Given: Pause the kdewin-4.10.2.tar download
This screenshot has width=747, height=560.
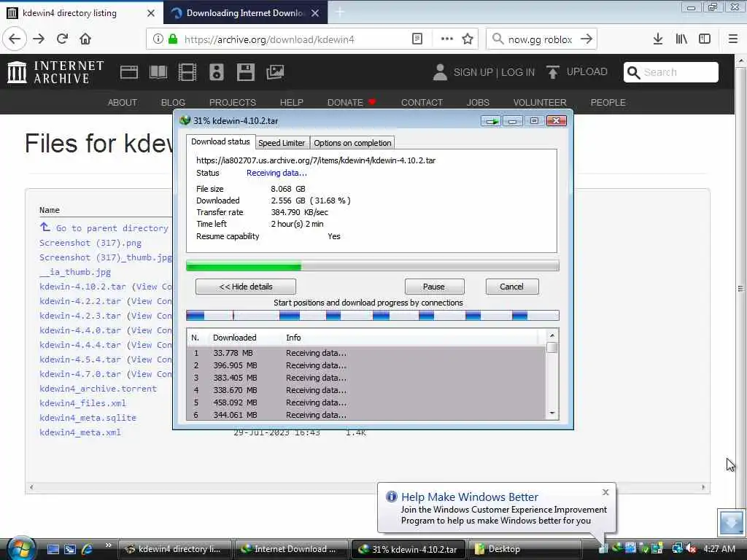Looking at the screenshot, I should (434, 287).
